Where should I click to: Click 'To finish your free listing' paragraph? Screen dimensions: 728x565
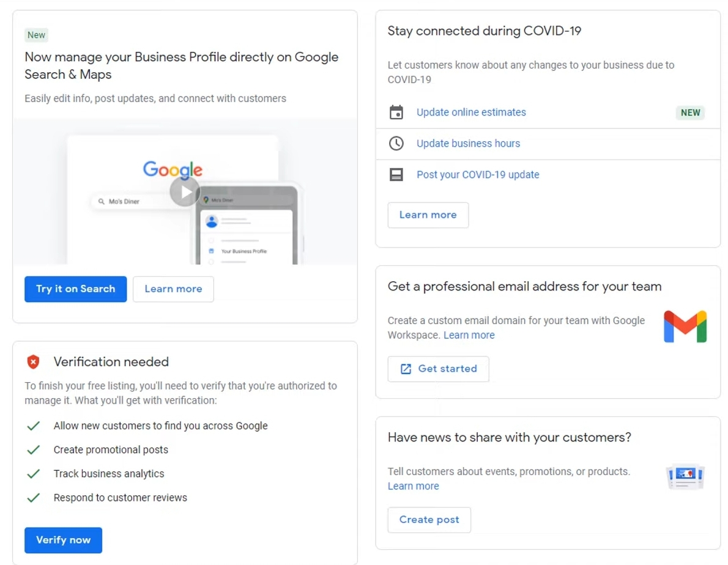pyautogui.click(x=180, y=393)
